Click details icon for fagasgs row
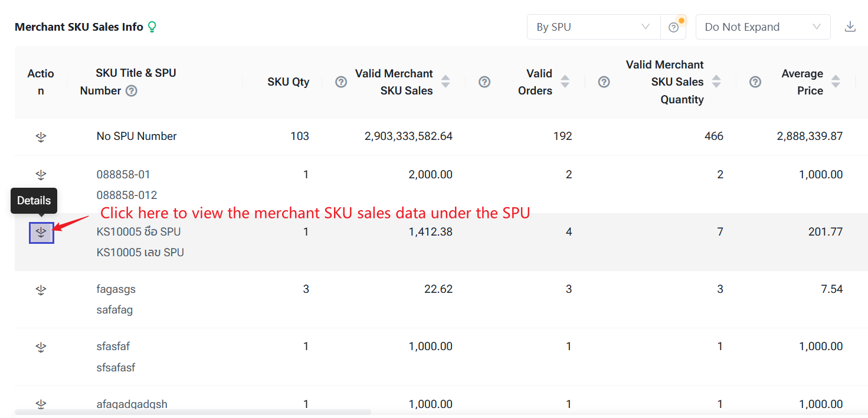Viewport: 868px width, 418px height. tap(41, 290)
